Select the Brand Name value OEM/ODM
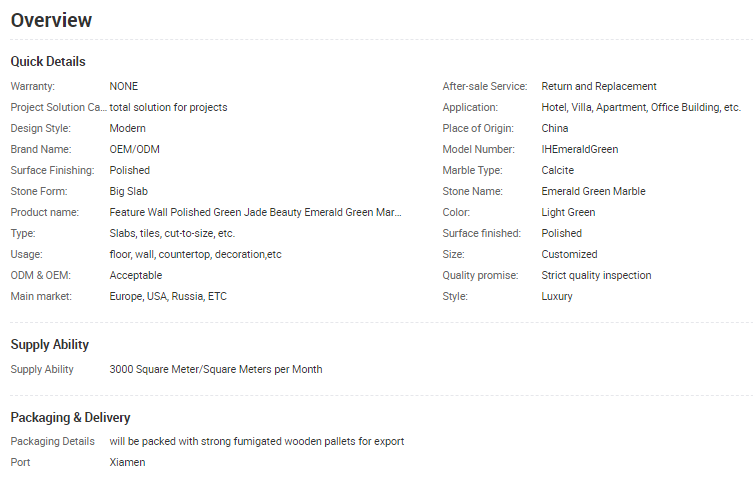Screen dimensions: 753x478 coord(134,149)
